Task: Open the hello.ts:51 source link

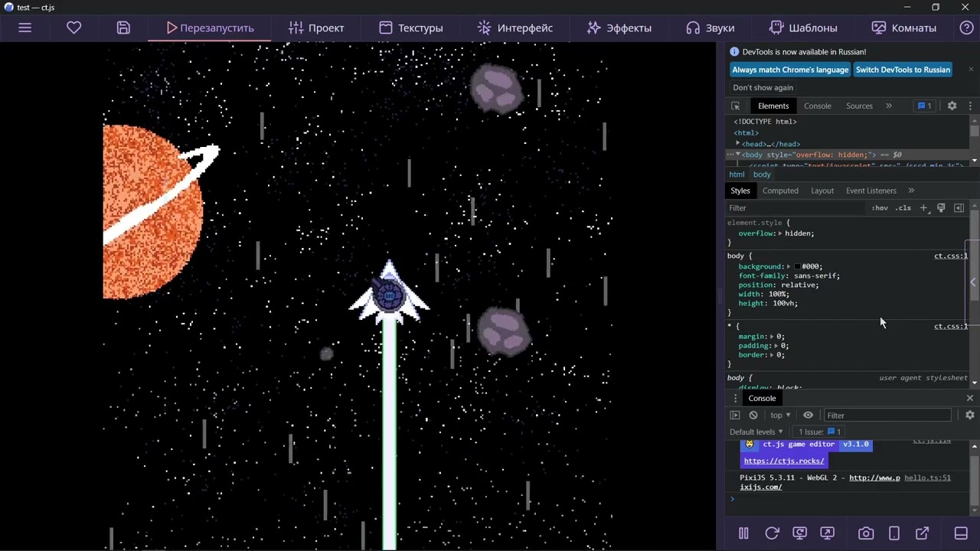Action: 927,478
